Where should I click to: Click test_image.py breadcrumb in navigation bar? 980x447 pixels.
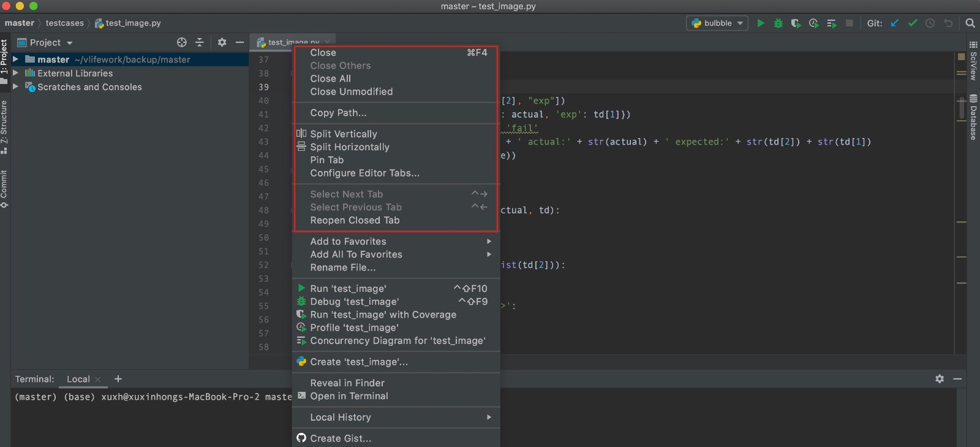(x=128, y=23)
